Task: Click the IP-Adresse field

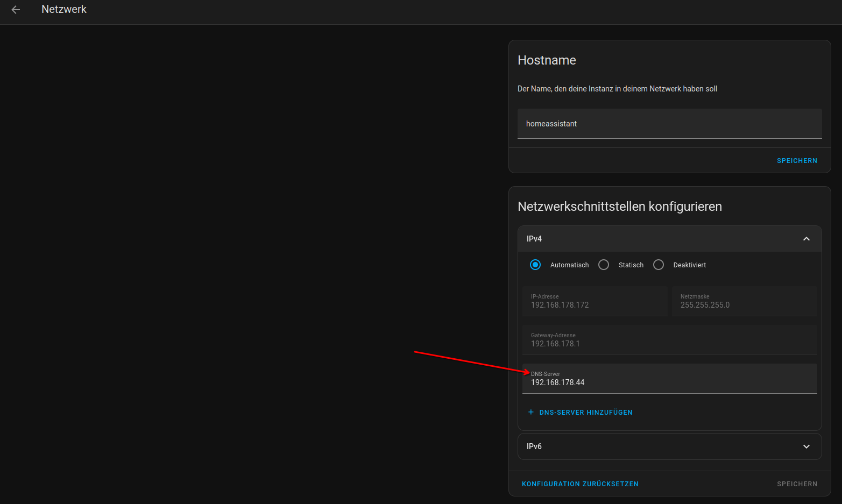Action: [595, 301]
